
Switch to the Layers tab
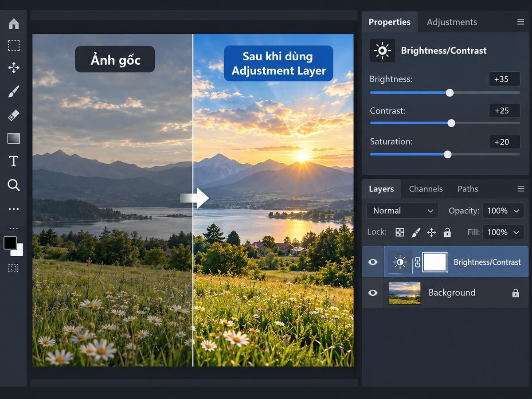[381, 189]
